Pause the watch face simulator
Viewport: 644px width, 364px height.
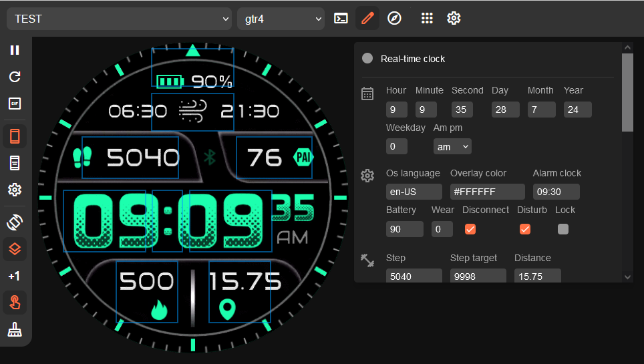15,50
